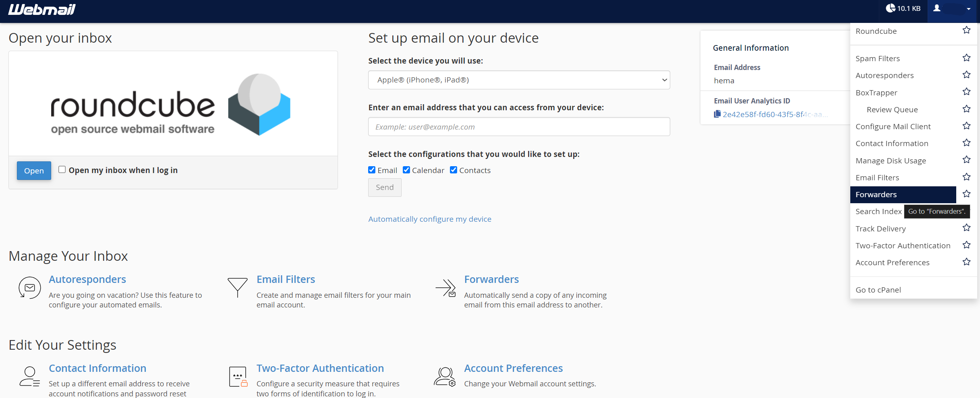Open the Forwarders heading link
This screenshot has width=980, height=398.
click(x=491, y=279)
